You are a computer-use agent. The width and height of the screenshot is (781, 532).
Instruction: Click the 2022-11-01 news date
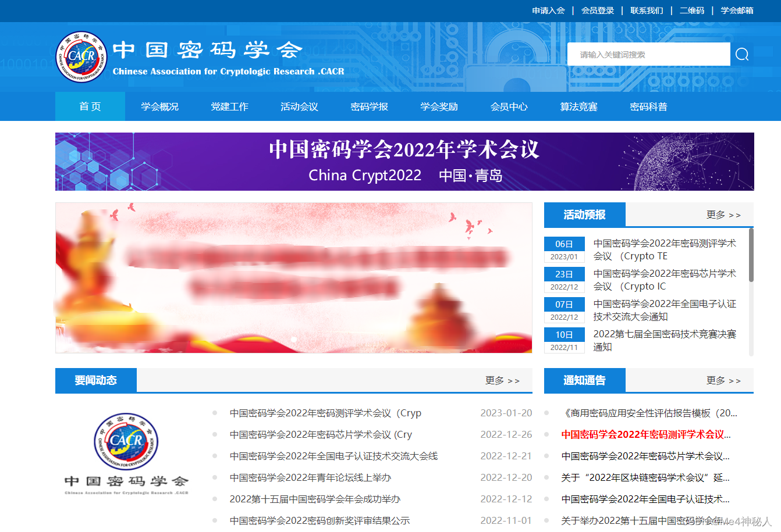(506, 520)
